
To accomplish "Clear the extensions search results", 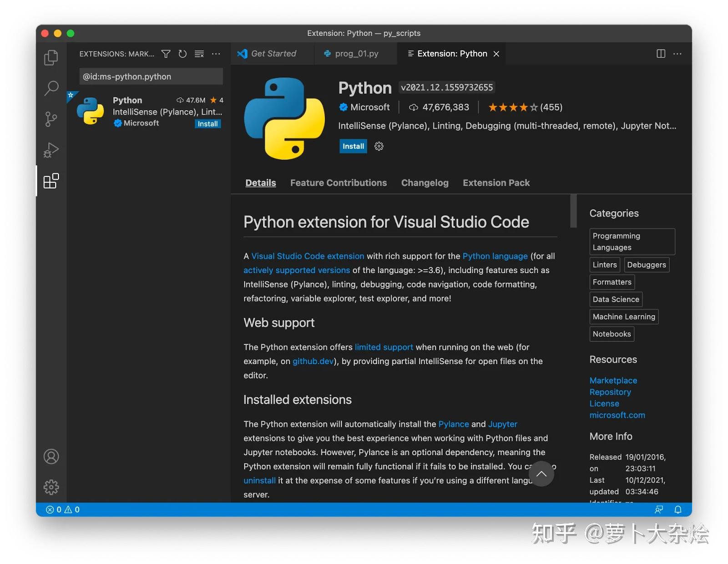I will point(199,54).
